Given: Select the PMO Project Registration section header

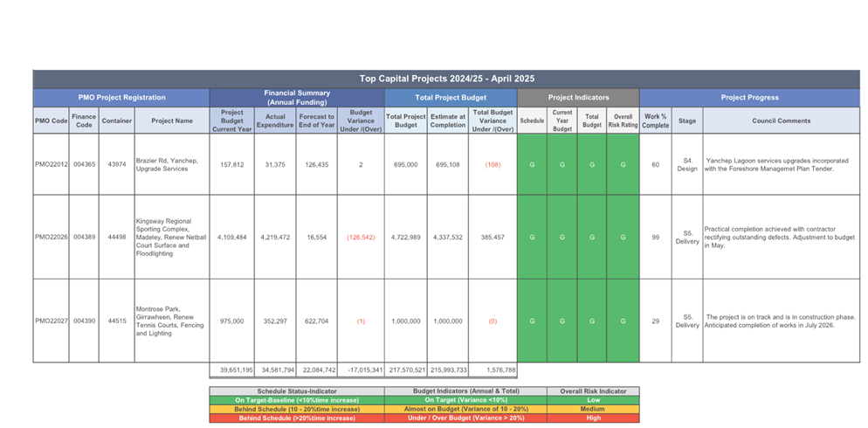Looking at the screenshot, I should 121,98.
